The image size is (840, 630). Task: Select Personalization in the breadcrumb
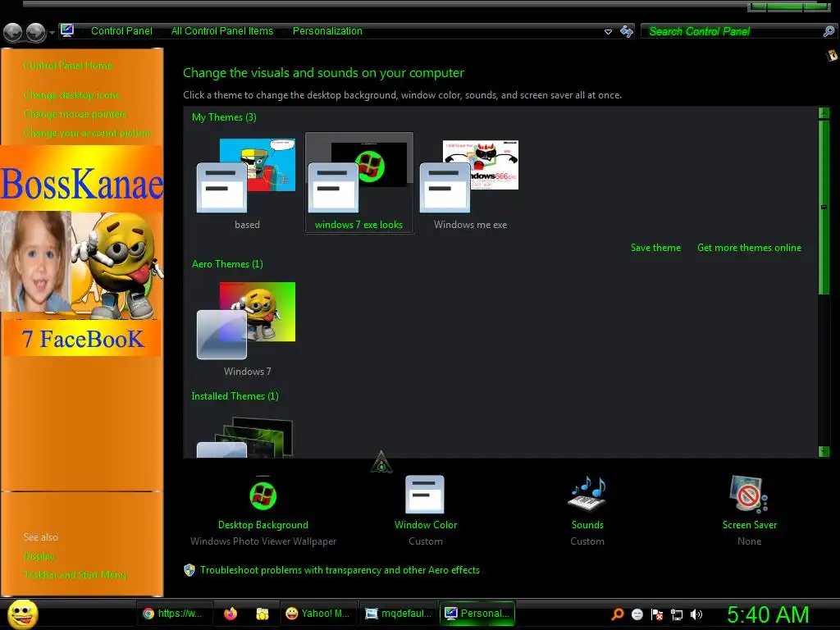tap(327, 31)
